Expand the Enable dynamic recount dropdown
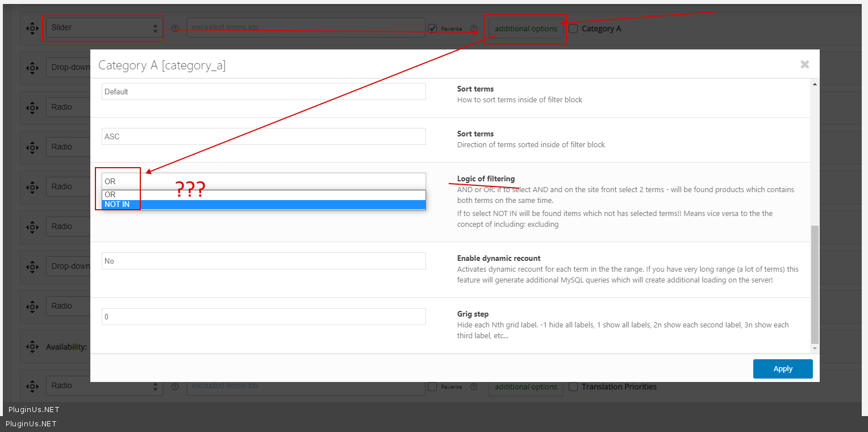 click(x=264, y=261)
